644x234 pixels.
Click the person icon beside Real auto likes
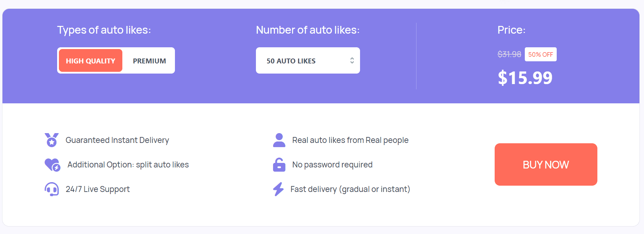point(279,140)
